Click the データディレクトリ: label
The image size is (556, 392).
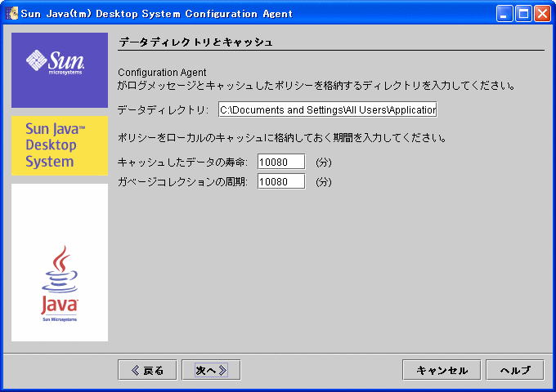point(163,110)
